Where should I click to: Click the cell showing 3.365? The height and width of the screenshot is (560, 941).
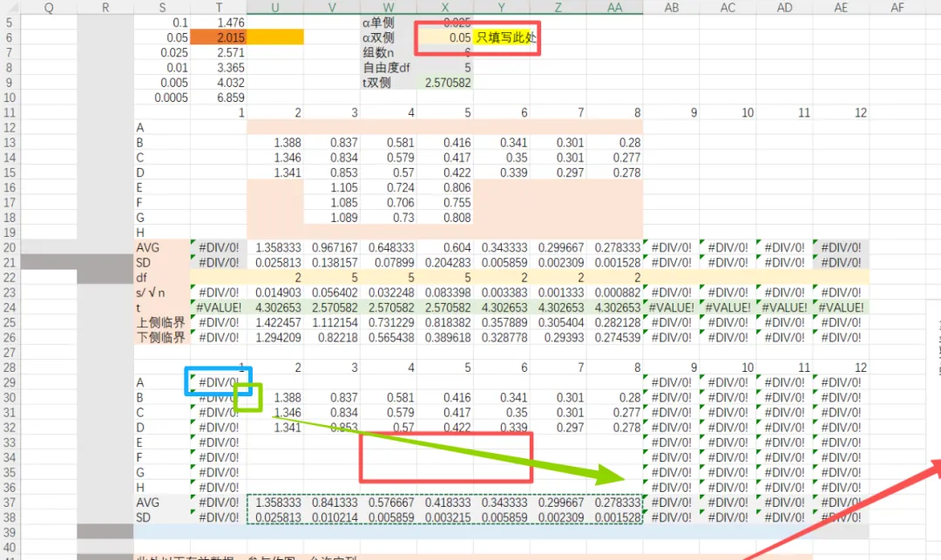point(219,68)
